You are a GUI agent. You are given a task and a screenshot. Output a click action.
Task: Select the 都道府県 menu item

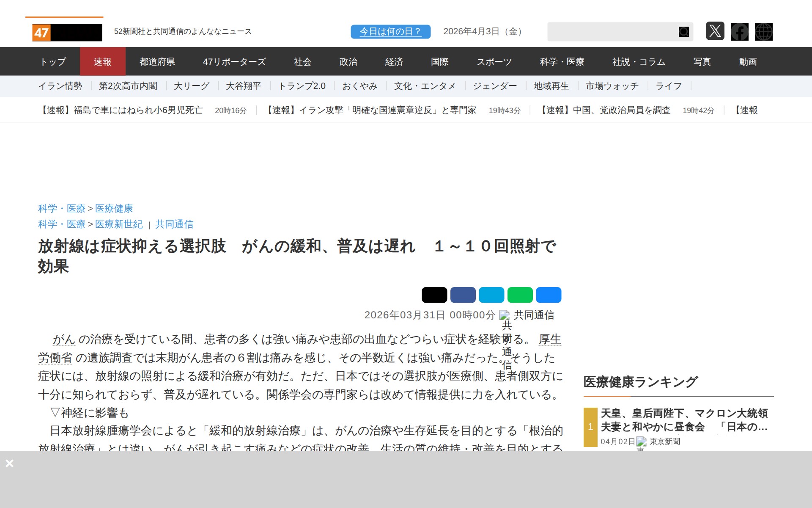(157, 62)
